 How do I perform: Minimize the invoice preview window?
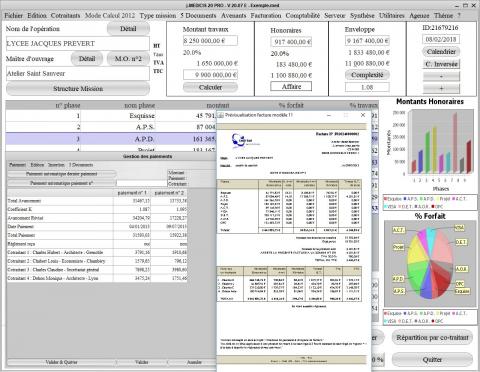coord(329,115)
